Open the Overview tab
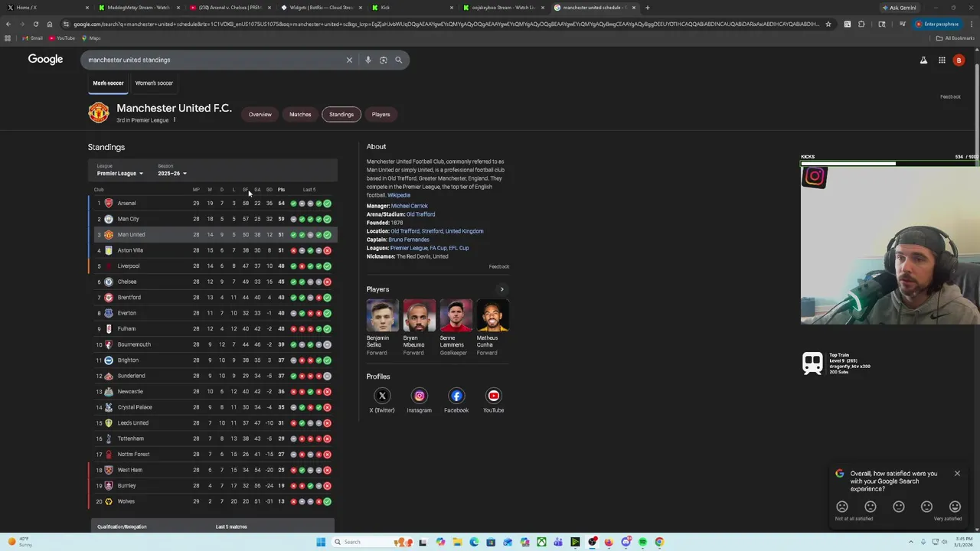 point(260,114)
